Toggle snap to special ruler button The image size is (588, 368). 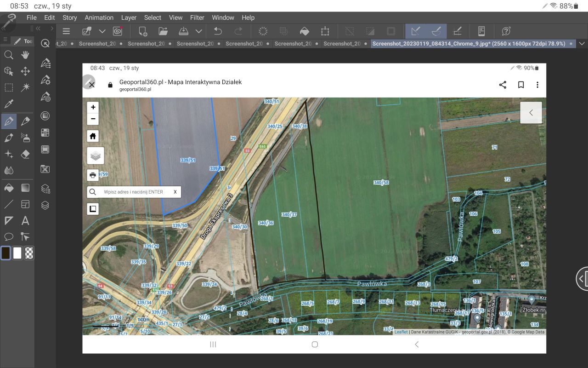click(x=436, y=31)
